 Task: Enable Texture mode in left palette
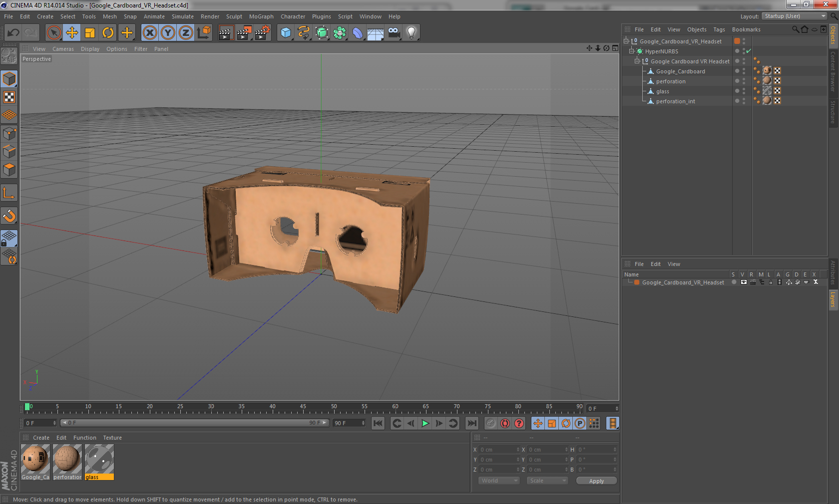pyautogui.click(x=9, y=97)
